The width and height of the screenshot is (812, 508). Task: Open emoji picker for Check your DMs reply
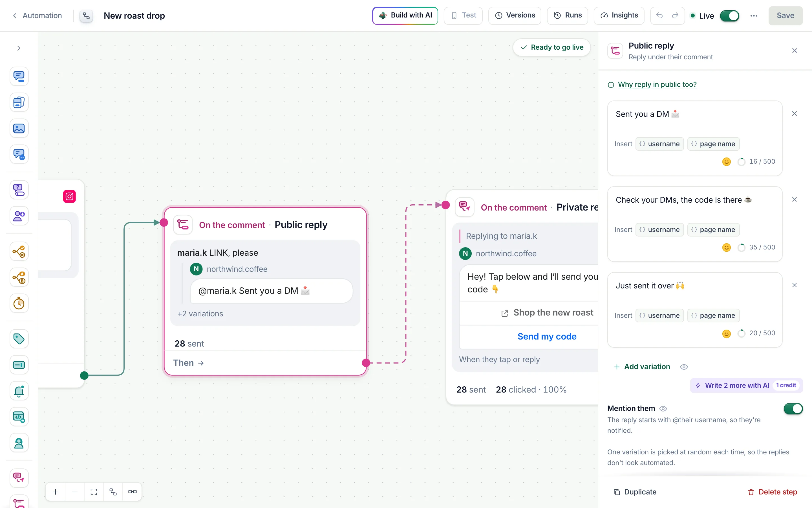pos(726,248)
